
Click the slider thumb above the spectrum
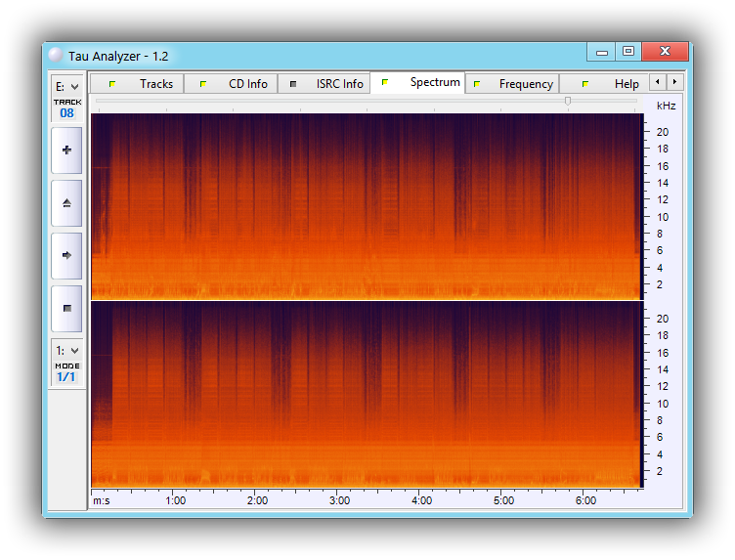[x=568, y=101]
